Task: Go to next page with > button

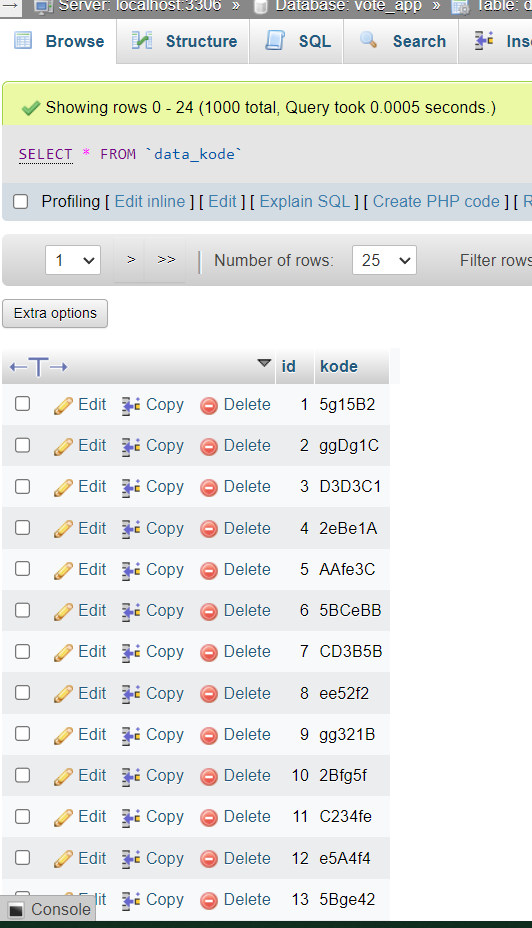Action: pos(131,260)
